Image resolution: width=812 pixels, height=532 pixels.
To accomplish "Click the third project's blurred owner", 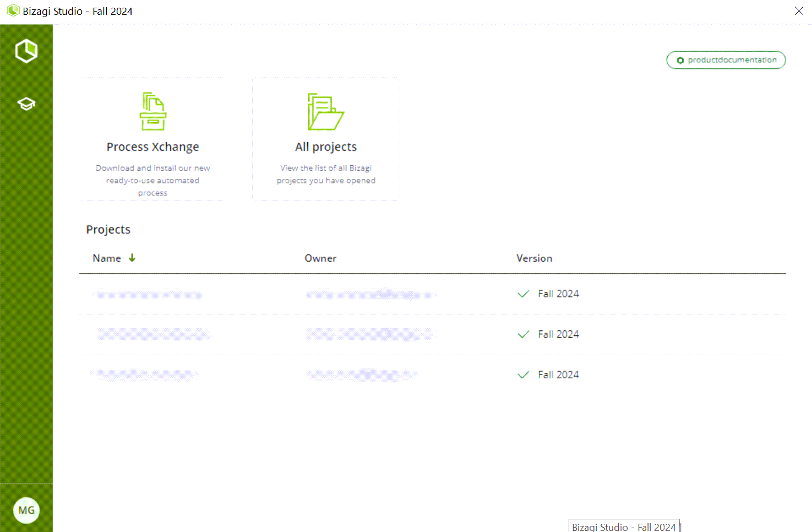I will [362, 374].
